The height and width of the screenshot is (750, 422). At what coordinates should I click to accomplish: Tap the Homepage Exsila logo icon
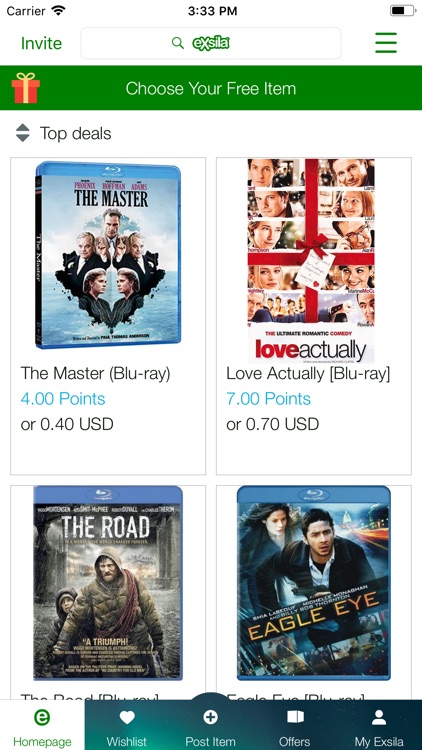(x=42, y=717)
